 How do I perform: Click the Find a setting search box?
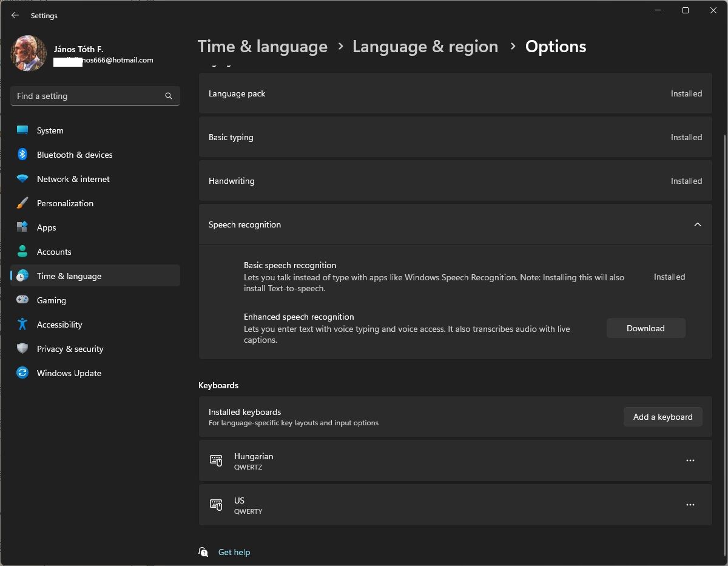coord(88,96)
